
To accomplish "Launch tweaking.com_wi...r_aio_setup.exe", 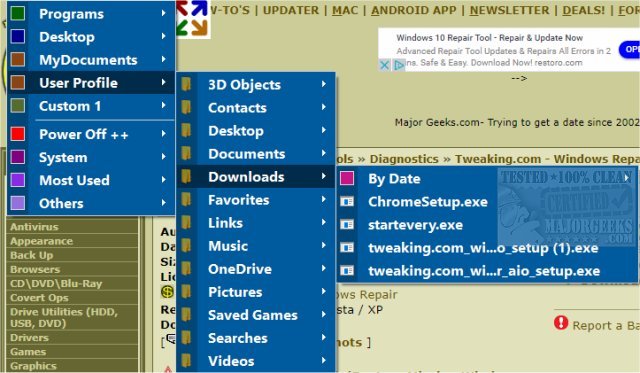I will (487, 271).
